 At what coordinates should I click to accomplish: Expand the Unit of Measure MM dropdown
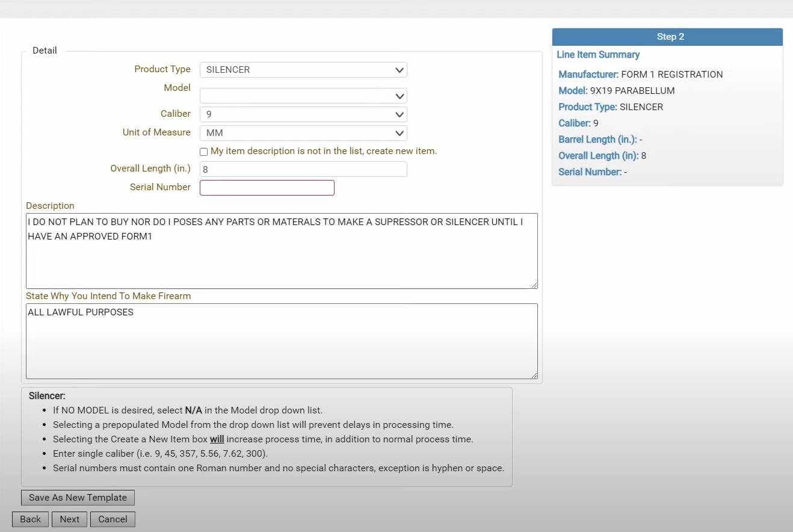click(x=303, y=133)
